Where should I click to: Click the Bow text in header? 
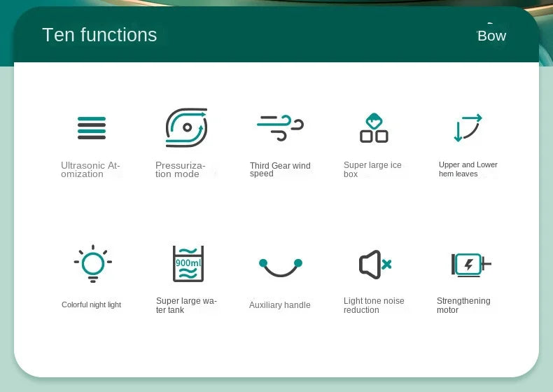[x=491, y=36]
